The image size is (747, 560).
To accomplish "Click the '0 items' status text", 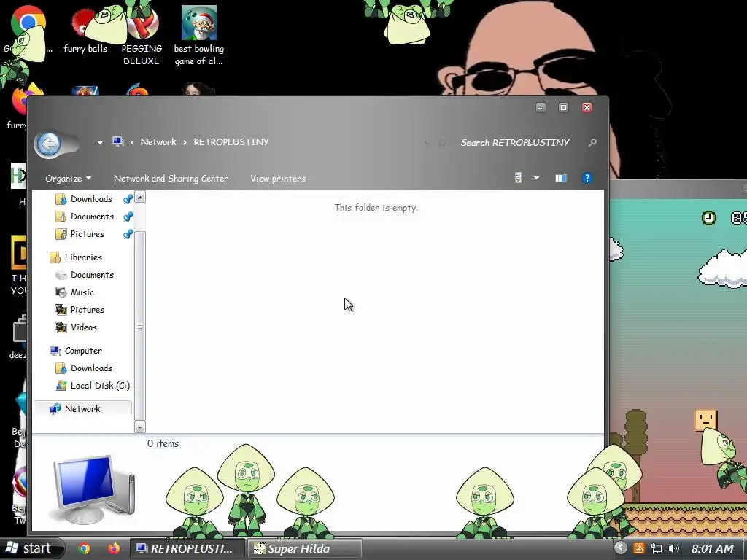I will 163,444.
